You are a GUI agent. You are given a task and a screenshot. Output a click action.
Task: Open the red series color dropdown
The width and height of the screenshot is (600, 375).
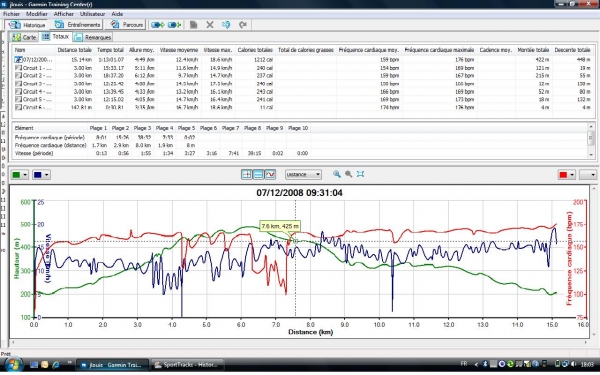tap(567, 175)
